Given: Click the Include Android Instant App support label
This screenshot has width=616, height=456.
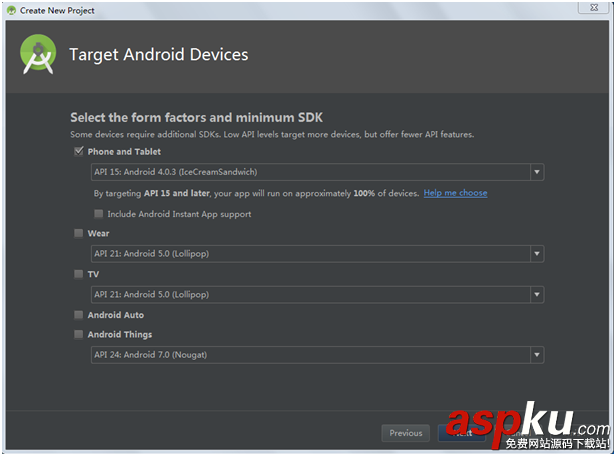Looking at the screenshot, I should pyautogui.click(x=179, y=214).
